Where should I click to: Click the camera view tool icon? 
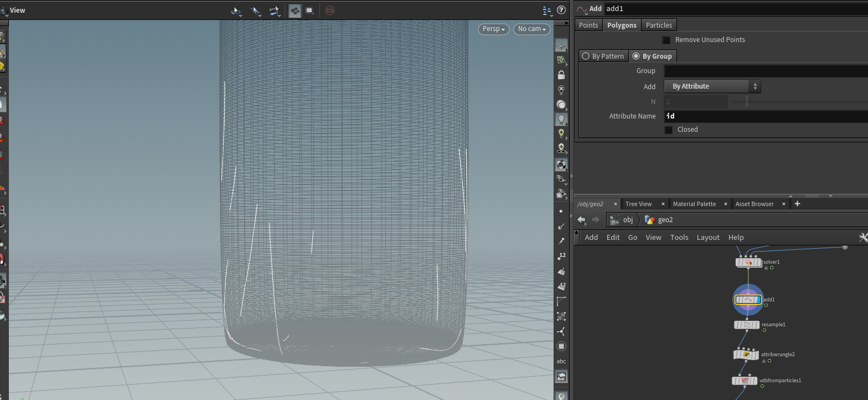[x=294, y=11]
